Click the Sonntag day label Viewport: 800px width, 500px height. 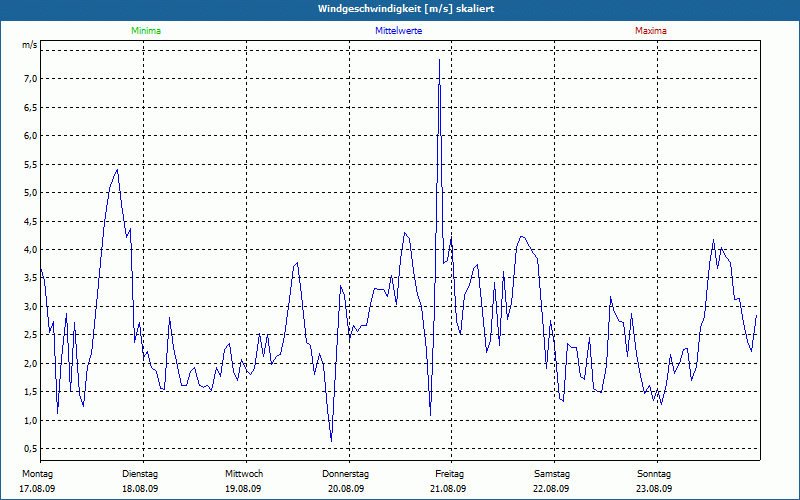654,474
